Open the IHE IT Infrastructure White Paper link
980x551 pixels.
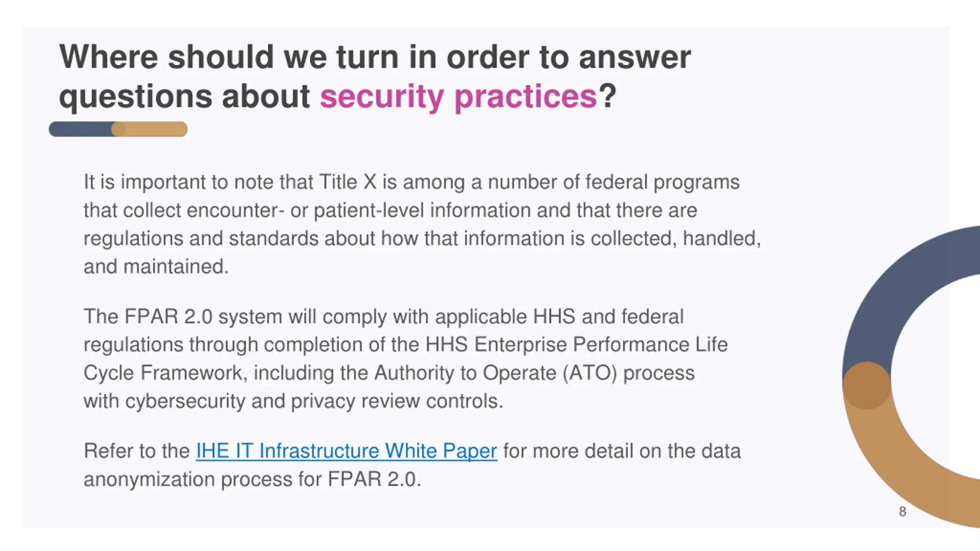346,451
